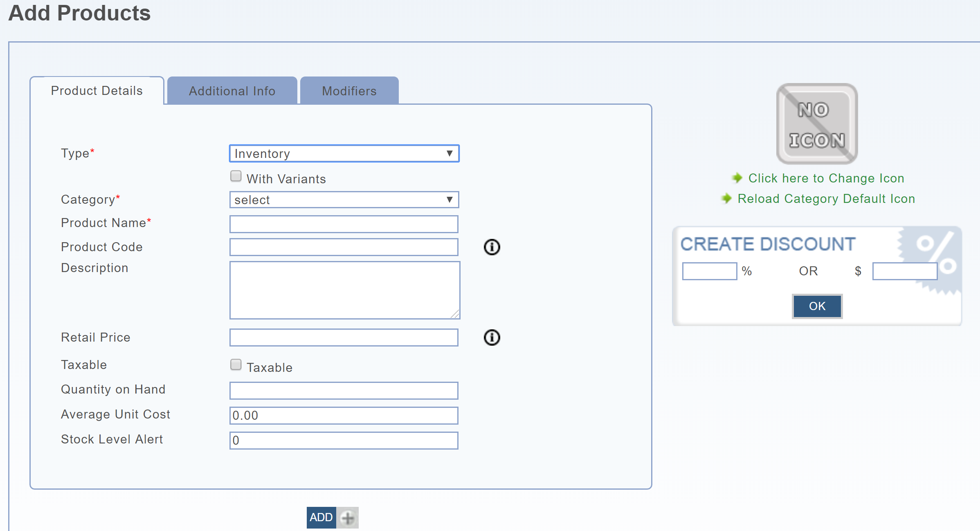Click Reload Category Default Icon link
This screenshot has height=531, width=980.
[x=826, y=198]
